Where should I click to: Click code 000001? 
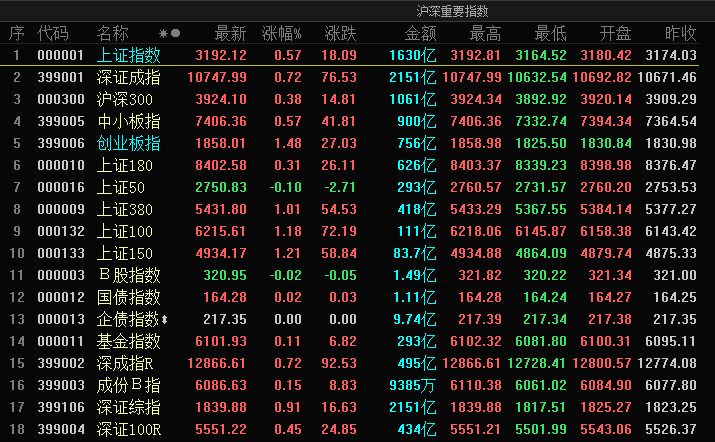point(61,55)
